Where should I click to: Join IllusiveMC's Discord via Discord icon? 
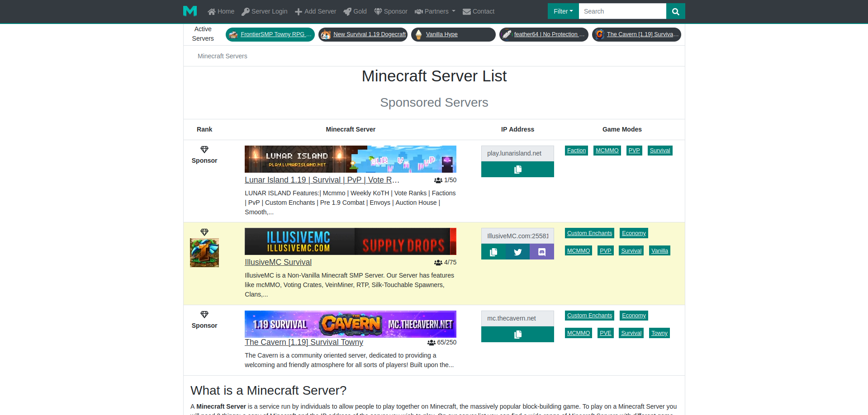(541, 252)
